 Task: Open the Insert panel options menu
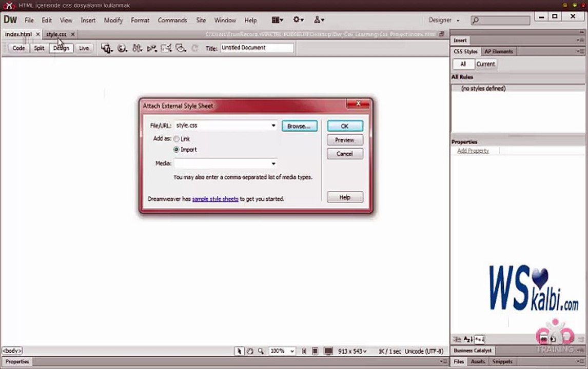[x=580, y=40]
